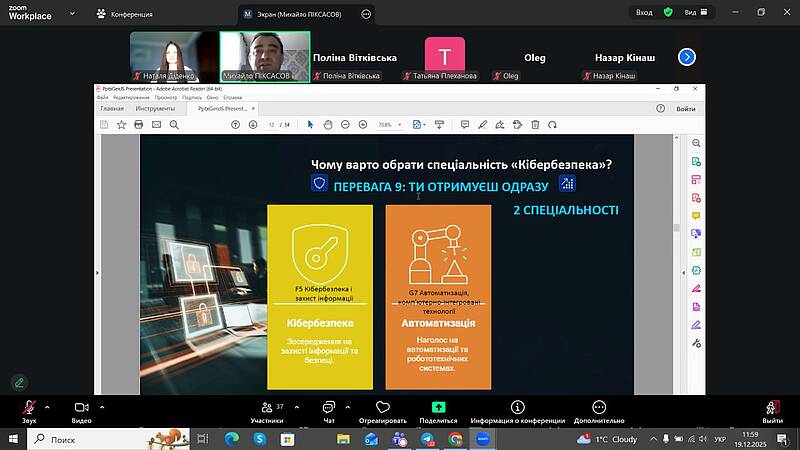Click the green annotation pencil icon
This screenshot has height=450, width=800.
19,382
